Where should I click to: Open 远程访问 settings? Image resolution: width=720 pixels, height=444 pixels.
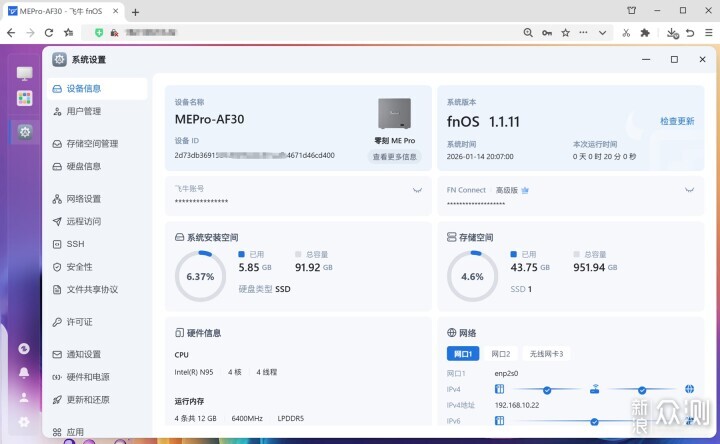[x=97, y=221]
